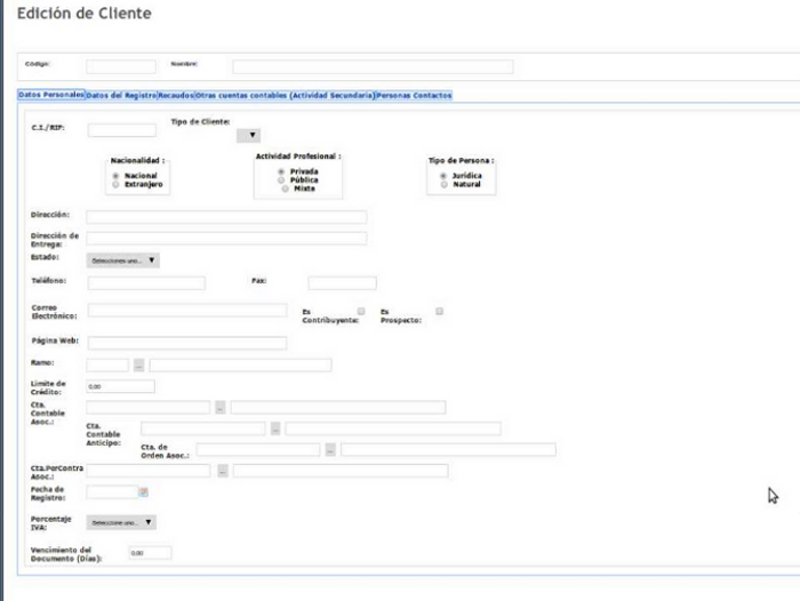Enable the Es Prospecto checkbox
The height and width of the screenshot is (601, 800).
pos(439,311)
